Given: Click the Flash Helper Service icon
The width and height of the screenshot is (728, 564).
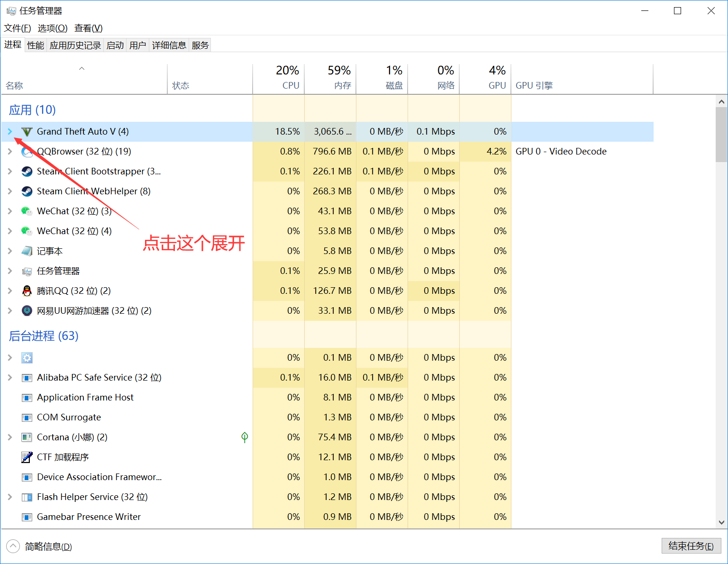Looking at the screenshot, I should click(27, 497).
